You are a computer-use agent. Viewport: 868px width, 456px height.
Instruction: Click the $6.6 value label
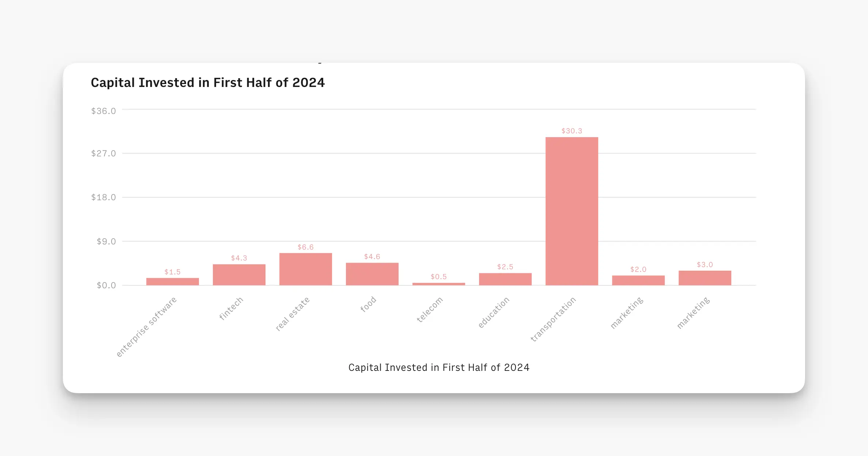coord(306,247)
